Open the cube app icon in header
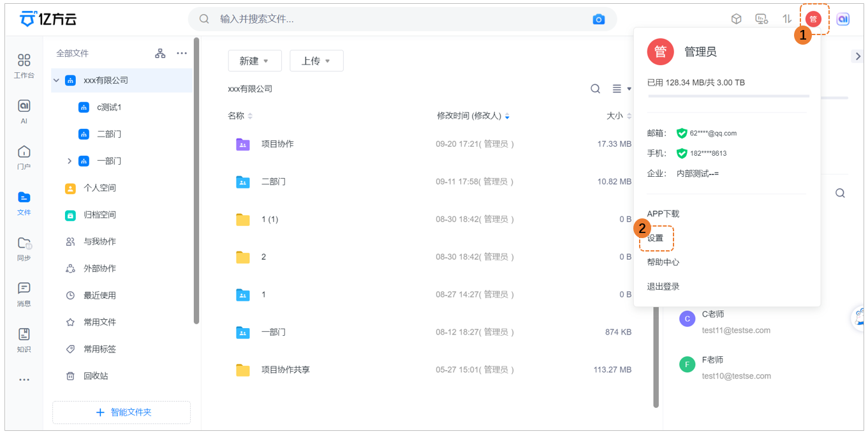This screenshot has width=868, height=436. [x=736, y=19]
